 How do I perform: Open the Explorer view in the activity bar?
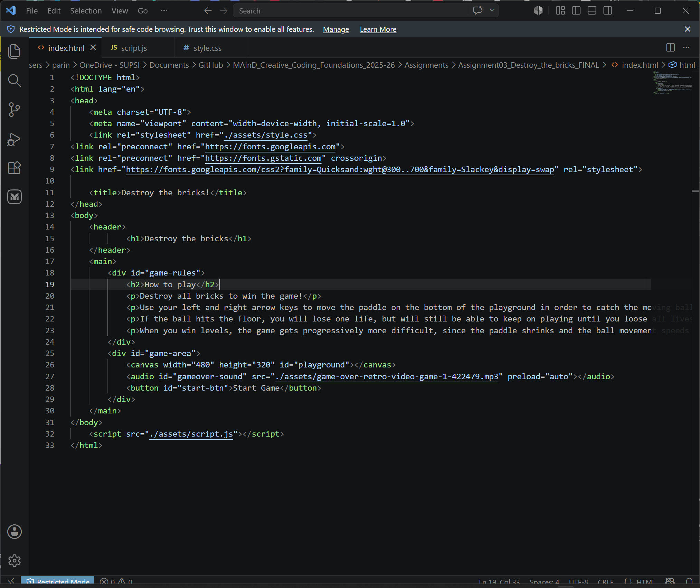[x=14, y=52]
